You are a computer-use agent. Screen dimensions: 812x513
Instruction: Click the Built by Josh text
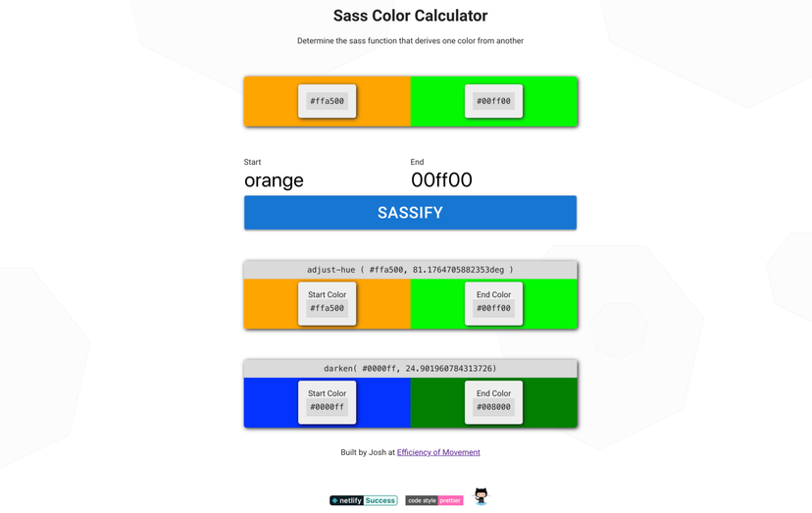click(x=368, y=452)
